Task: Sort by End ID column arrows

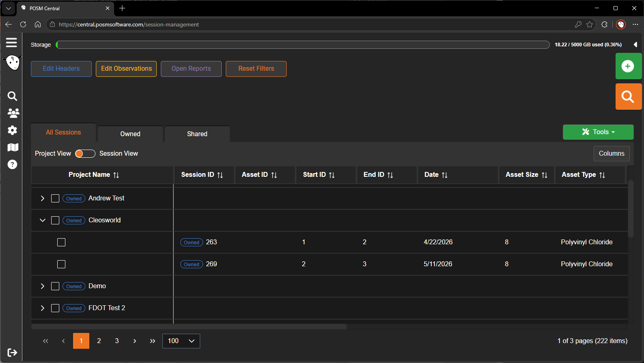Action: 390,175
